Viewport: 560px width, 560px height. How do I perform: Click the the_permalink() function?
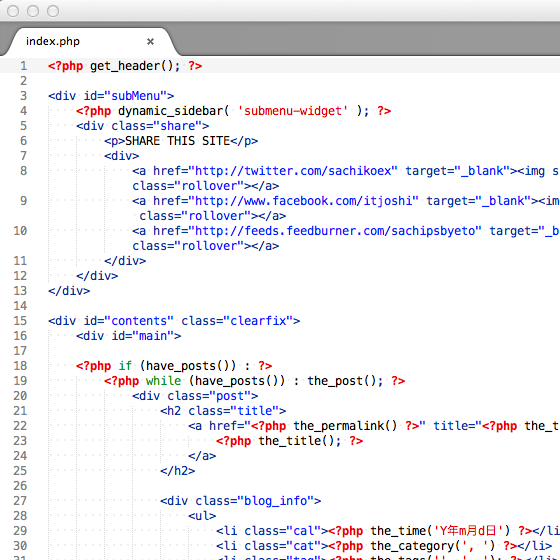pos(345,426)
